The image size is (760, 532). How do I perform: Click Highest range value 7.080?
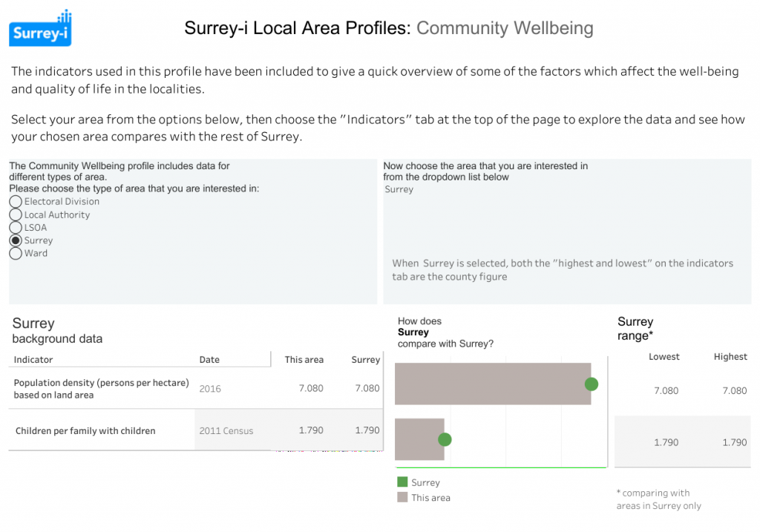735,390
